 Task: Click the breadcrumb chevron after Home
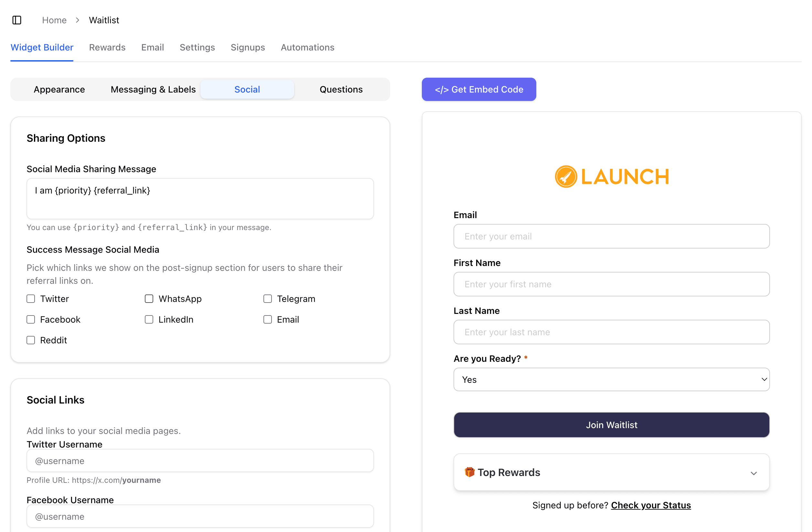(78, 20)
